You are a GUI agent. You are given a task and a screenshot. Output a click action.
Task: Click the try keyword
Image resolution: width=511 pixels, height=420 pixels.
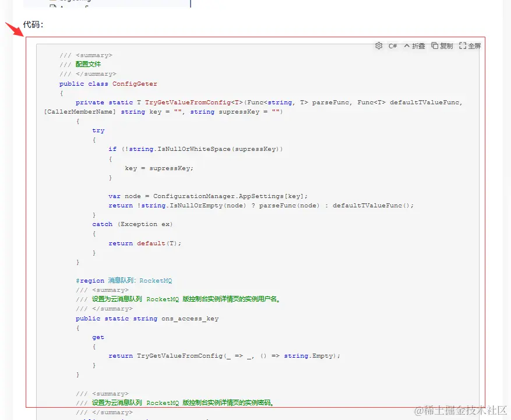pyautogui.click(x=98, y=130)
